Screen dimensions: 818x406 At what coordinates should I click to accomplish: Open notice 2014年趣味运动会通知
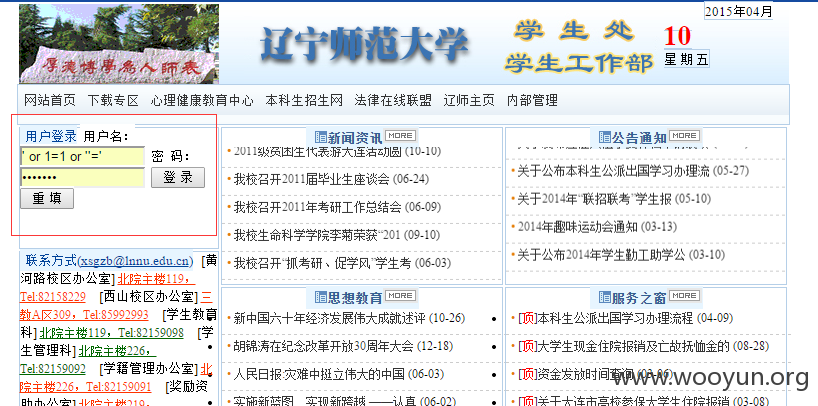pyautogui.click(x=578, y=227)
